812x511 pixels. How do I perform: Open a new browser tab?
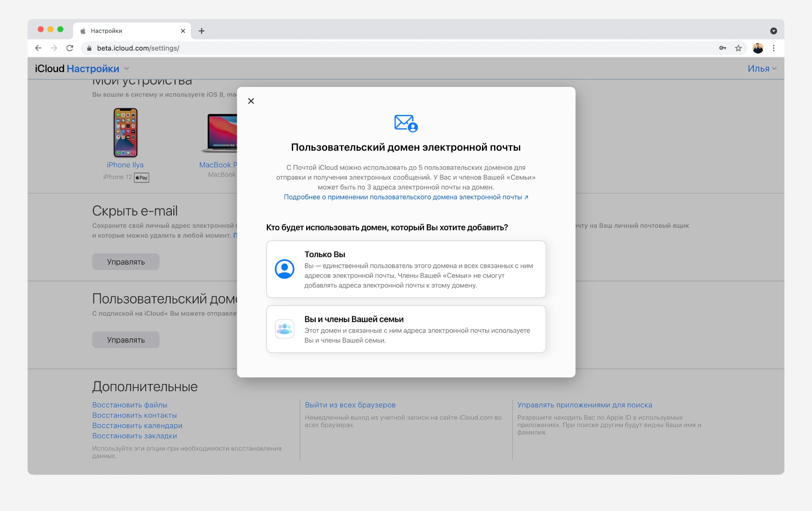pos(201,31)
